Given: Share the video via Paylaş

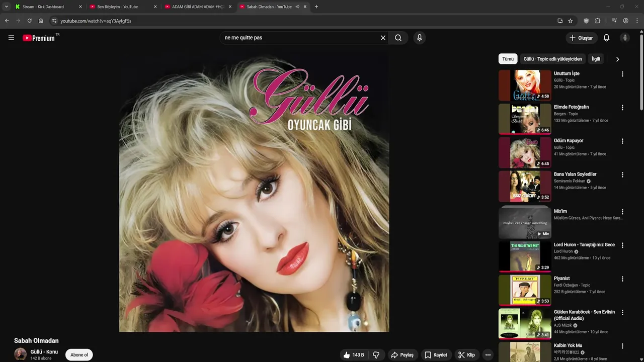Looking at the screenshot, I should (402, 355).
